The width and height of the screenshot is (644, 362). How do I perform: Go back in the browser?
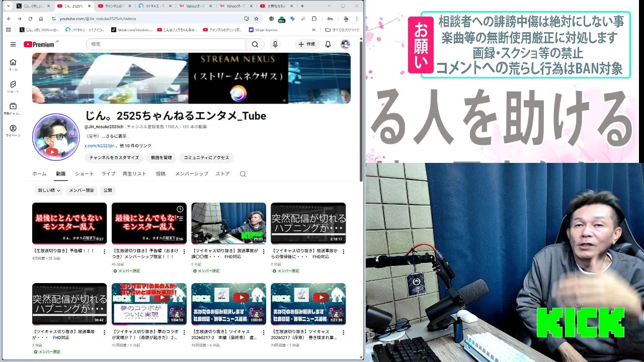tap(9, 19)
